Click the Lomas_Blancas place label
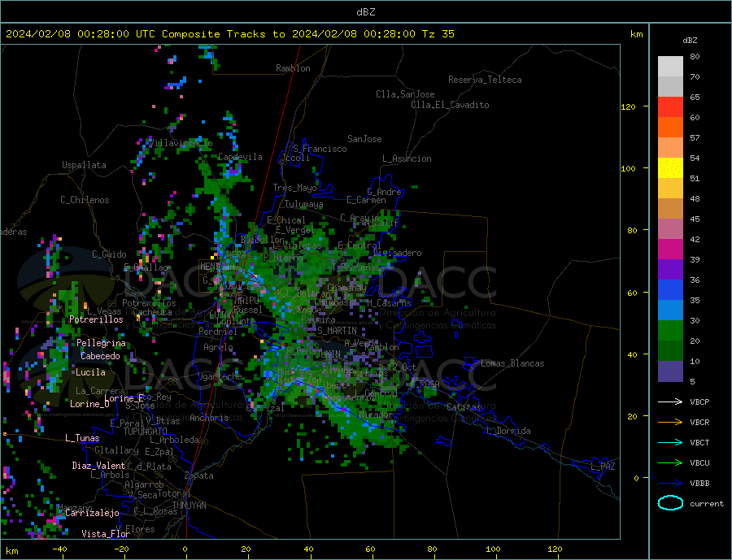The image size is (732, 560). (512, 363)
